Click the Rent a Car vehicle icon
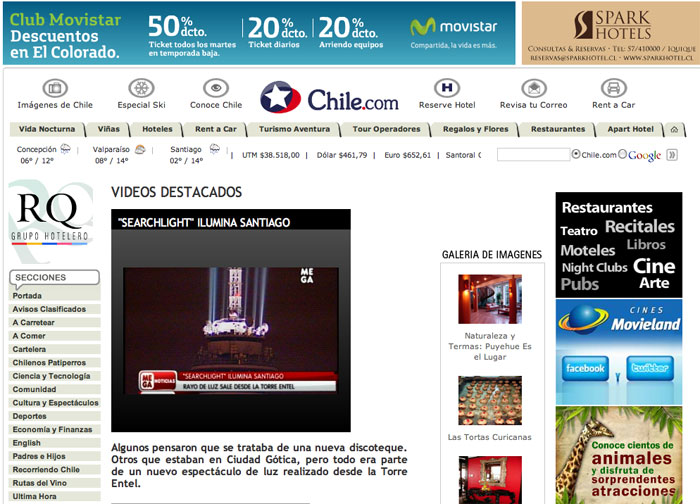Screen dimensions: 700x504 point(613,88)
